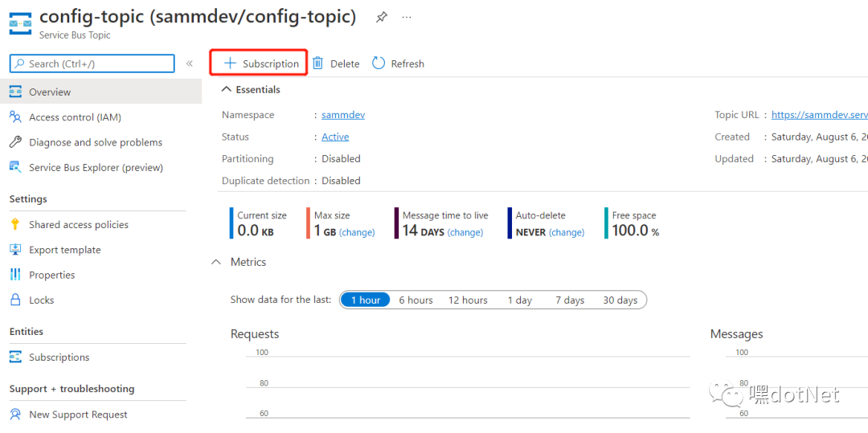This screenshot has width=868, height=433.
Task: Click the Export template icon
Action: coord(15,249)
